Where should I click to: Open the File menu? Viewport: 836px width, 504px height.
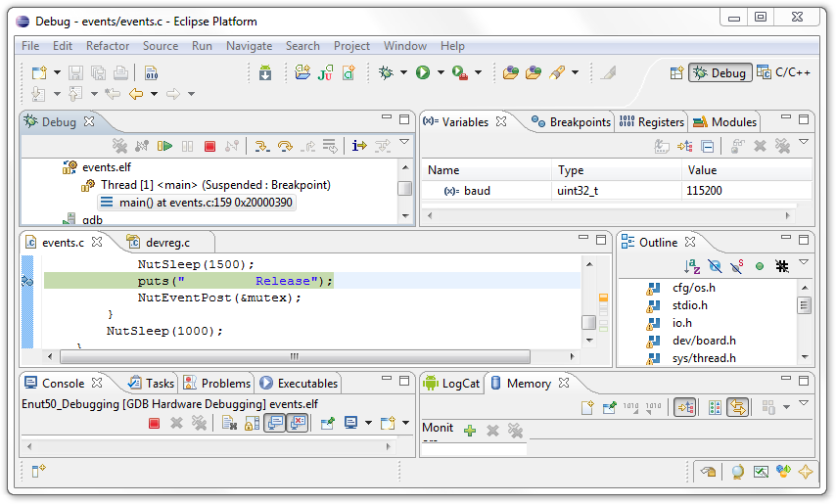[x=30, y=46]
